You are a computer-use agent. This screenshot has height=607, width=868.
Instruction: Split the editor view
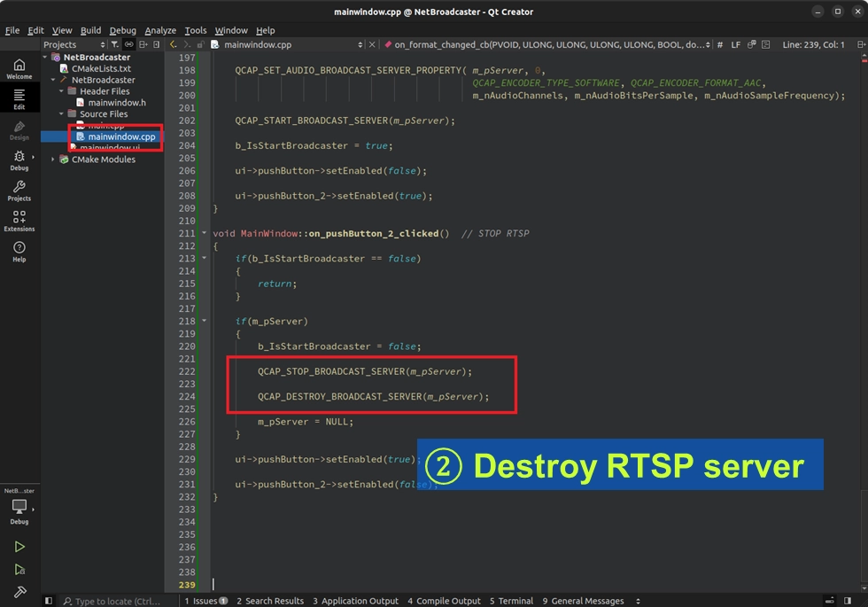tap(861, 44)
